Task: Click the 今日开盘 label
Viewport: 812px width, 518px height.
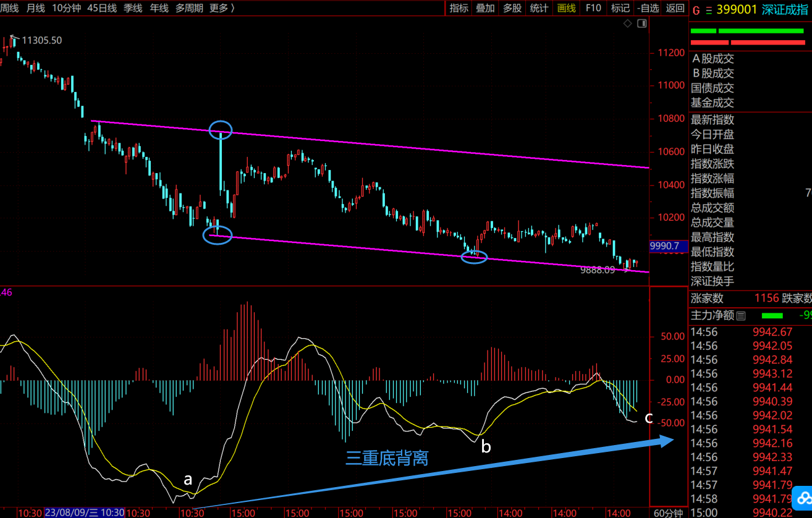Action: coord(713,134)
